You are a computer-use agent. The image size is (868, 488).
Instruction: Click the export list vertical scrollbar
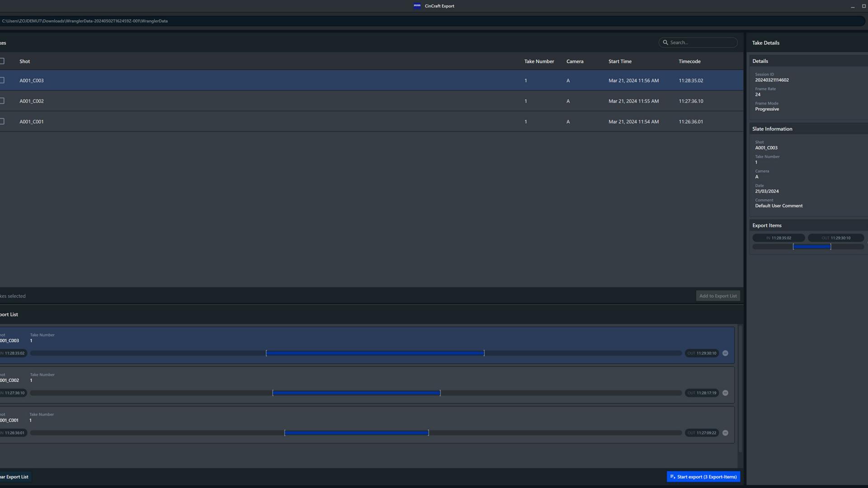(740, 389)
